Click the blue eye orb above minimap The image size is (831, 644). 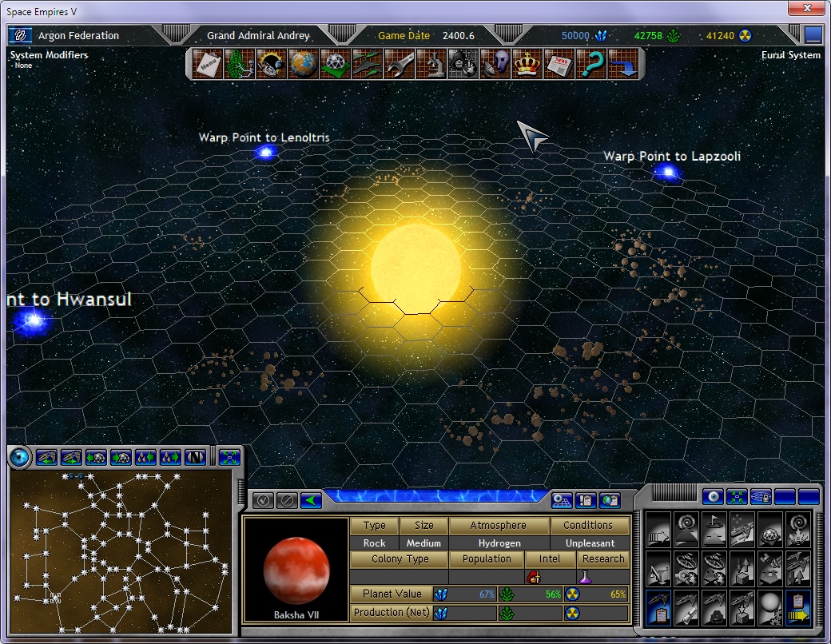click(20, 457)
